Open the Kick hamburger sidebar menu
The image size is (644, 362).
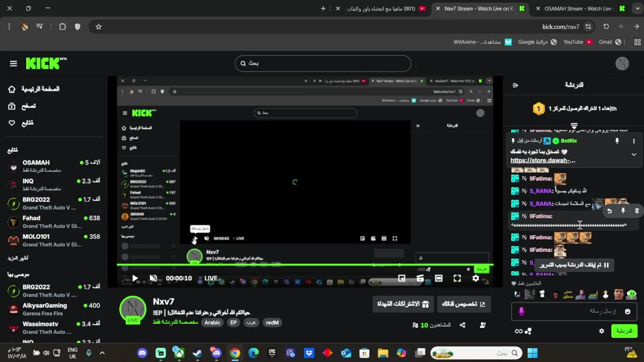(x=14, y=63)
